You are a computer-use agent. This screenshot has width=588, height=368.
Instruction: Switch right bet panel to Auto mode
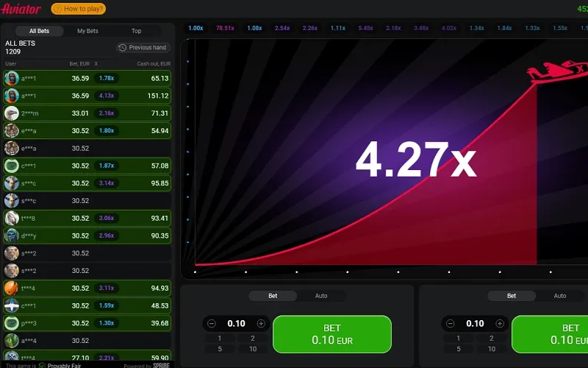click(x=560, y=296)
